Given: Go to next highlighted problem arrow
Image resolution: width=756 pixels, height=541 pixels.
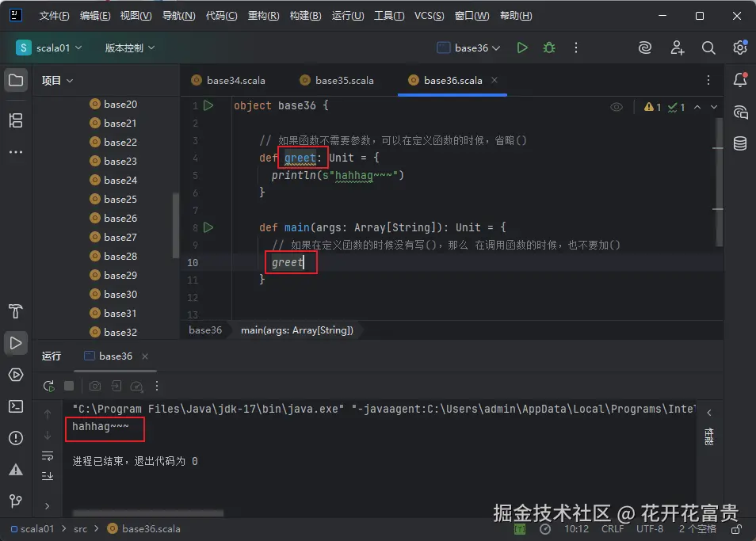Looking at the screenshot, I should pyautogui.click(x=714, y=107).
